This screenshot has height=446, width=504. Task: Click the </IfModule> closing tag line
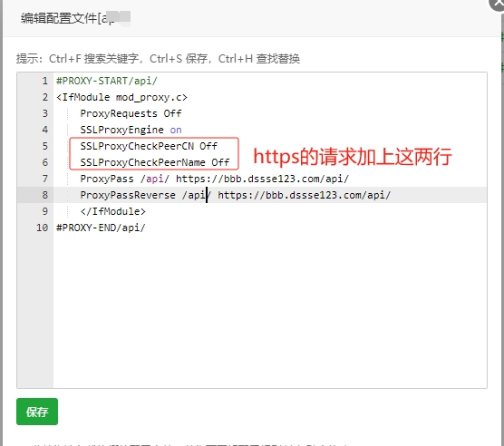click(112, 211)
